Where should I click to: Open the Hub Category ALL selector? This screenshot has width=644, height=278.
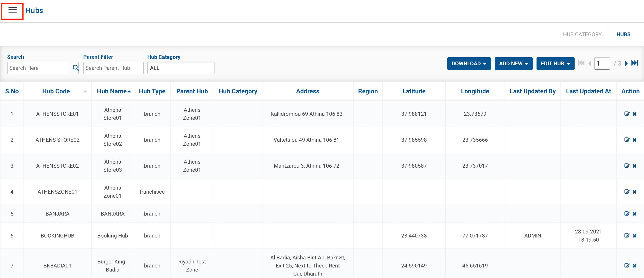[x=180, y=68]
